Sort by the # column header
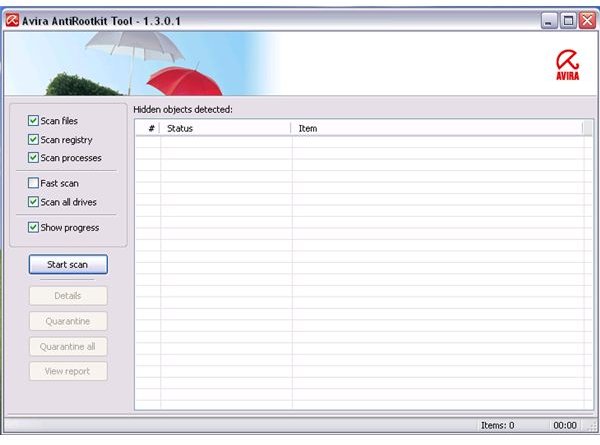Screen dimensions: 600x445 (148, 128)
